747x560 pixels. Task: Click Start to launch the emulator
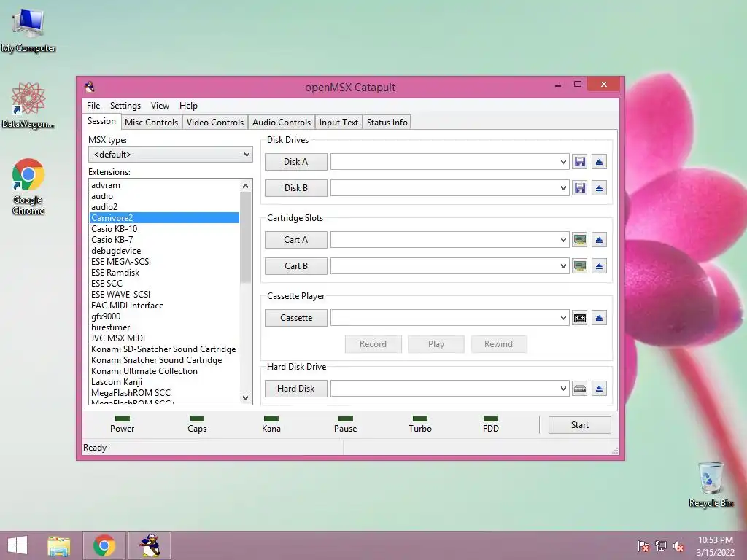click(x=579, y=425)
